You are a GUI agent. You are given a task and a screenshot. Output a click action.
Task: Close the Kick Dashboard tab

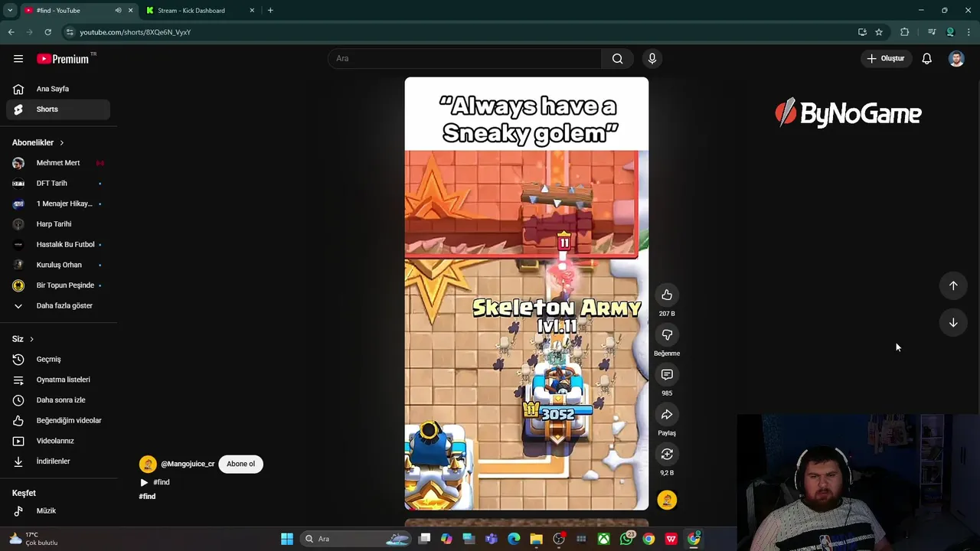[x=252, y=11]
